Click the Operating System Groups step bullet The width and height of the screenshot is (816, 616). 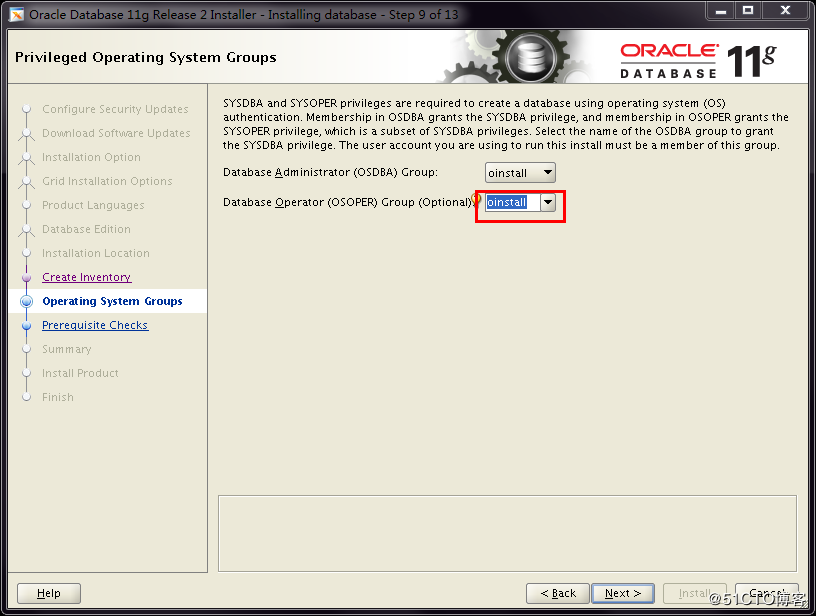click(x=27, y=301)
